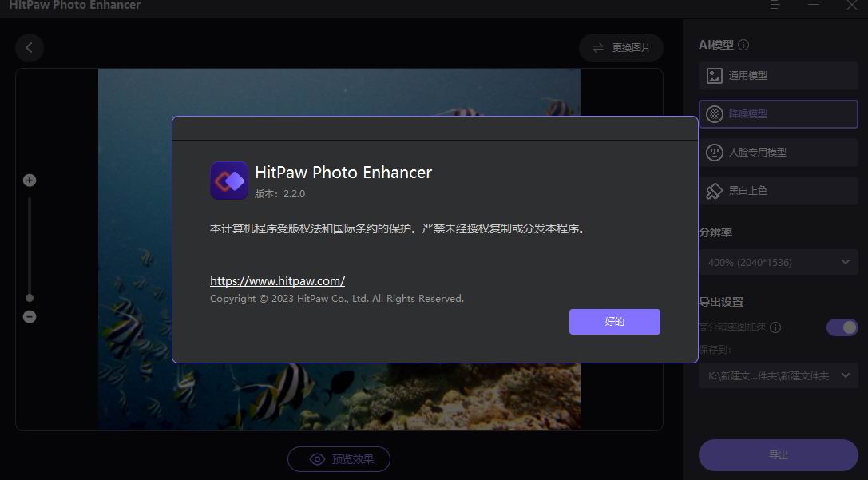Minimize the HitPaw Photo Enhancer window
868x480 pixels.
click(x=813, y=5)
